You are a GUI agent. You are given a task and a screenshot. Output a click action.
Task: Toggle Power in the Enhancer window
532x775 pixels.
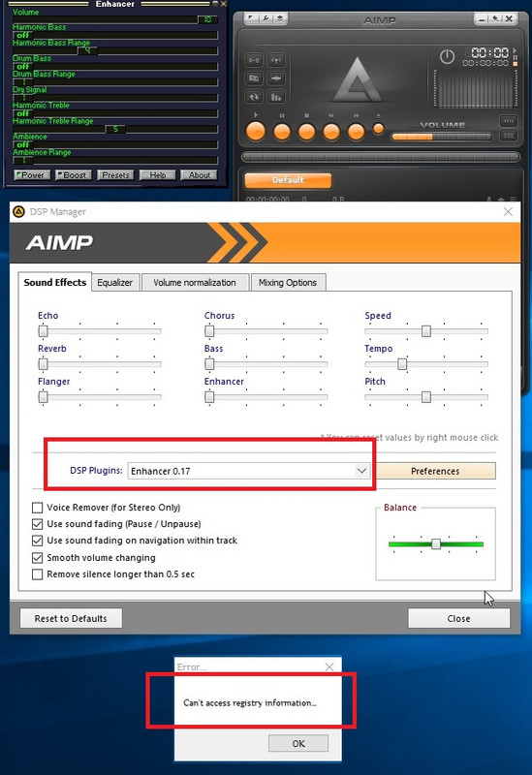click(32, 175)
